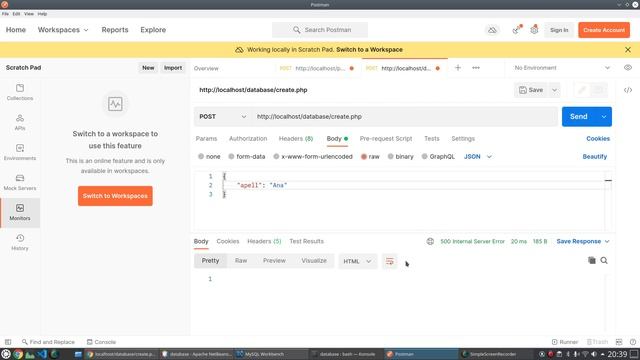Open Find and Replace
The height and width of the screenshot is (360, 640).
pyautogui.click(x=48, y=342)
